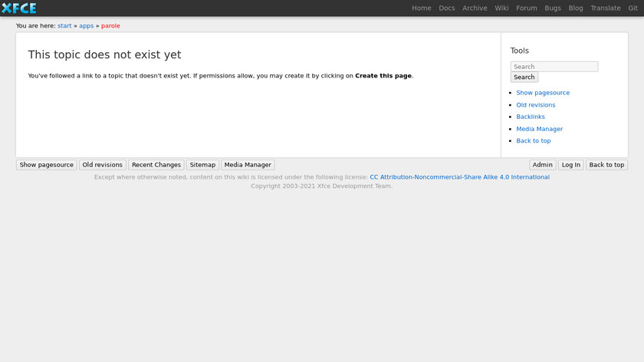Open the Translate nav item
This screenshot has height=362, width=644.
pyautogui.click(x=606, y=8)
